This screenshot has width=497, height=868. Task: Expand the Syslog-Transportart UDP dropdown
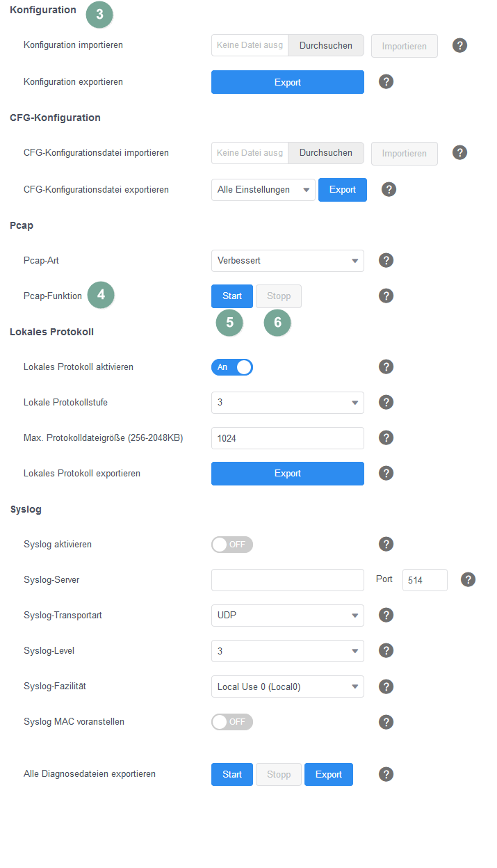pos(288,616)
